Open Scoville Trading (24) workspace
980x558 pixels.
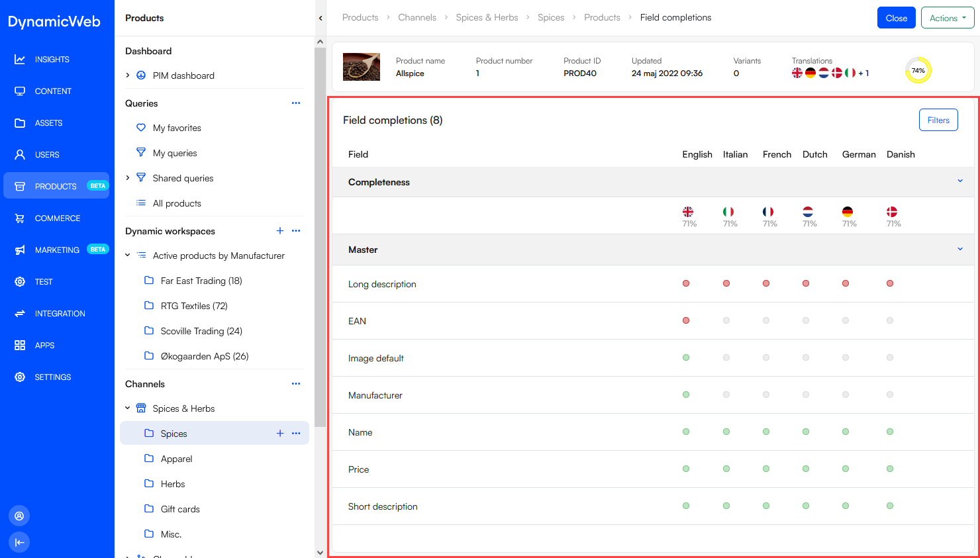pyautogui.click(x=201, y=331)
